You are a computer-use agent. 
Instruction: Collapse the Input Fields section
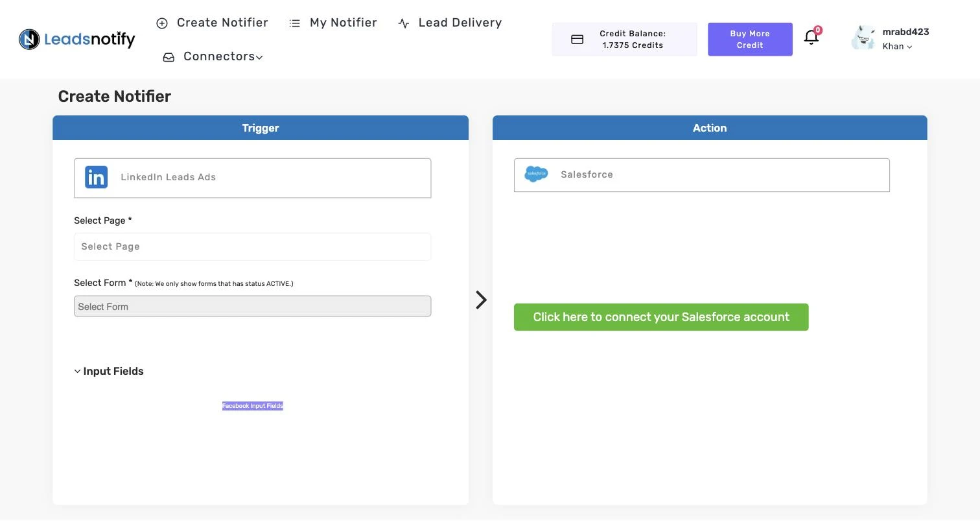point(109,371)
